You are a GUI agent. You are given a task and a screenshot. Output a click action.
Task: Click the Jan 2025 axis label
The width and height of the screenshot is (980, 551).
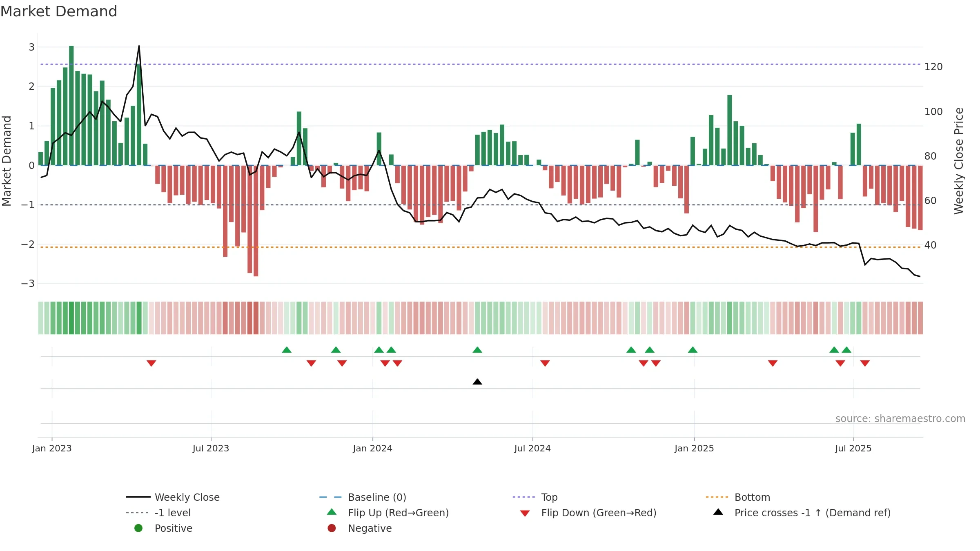pyautogui.click(x=694, y=448)
